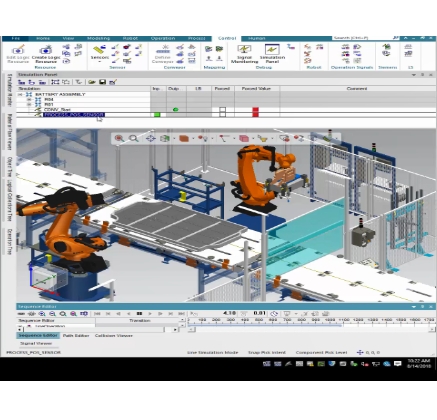The image size is (437, 420).
Task: Click the Simulation Panel ribbon icon
Action: 272,54
